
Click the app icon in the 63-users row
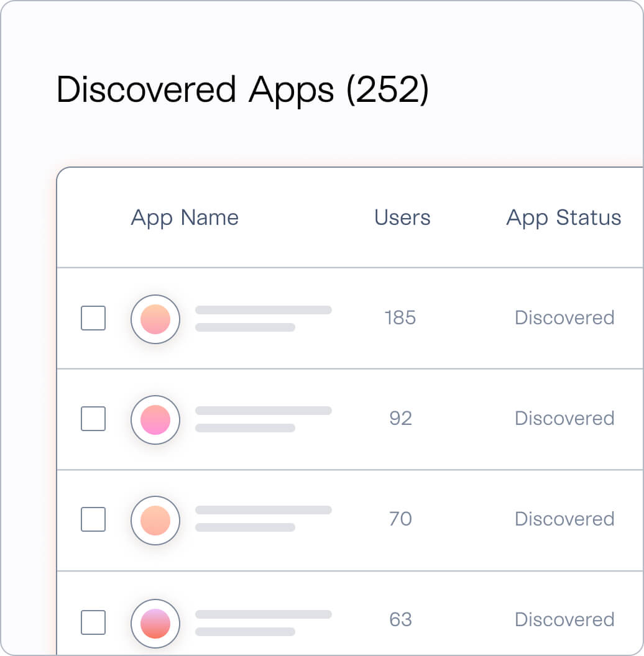(x=155, y=623)
